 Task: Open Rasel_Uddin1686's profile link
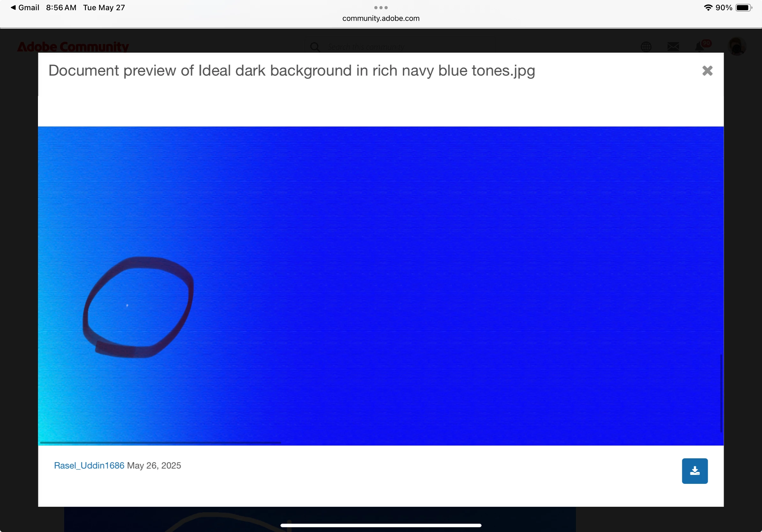click(89, 465)
